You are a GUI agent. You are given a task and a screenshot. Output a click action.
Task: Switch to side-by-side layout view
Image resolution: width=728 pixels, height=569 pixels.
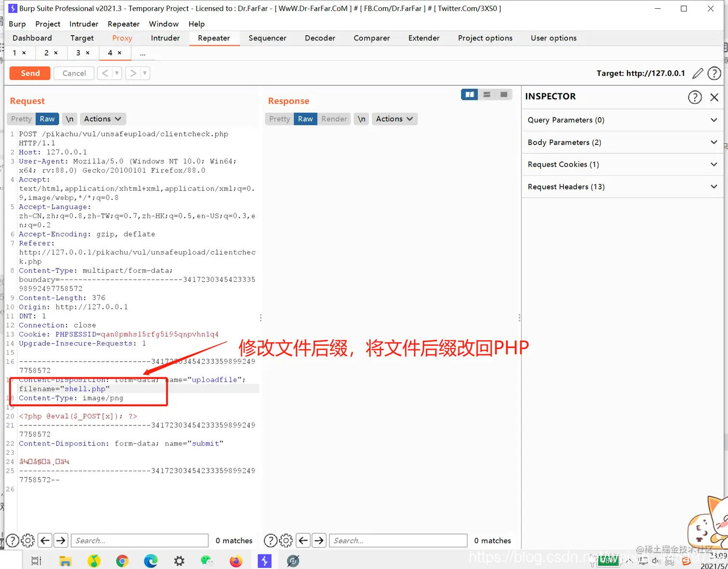(x=469, y=94)
